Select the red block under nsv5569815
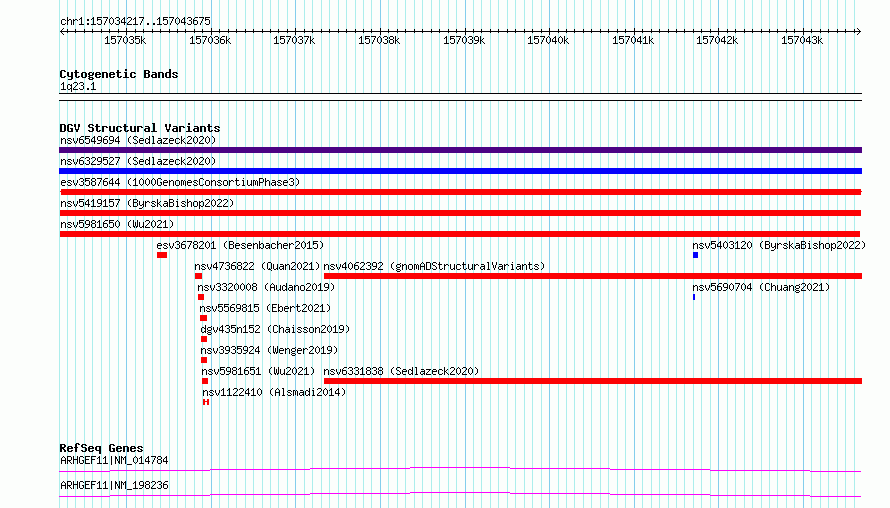890x508 pixels. 203,318
